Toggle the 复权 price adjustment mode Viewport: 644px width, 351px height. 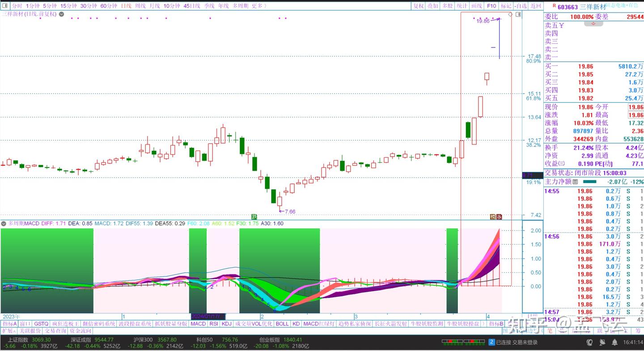(418, 6)
